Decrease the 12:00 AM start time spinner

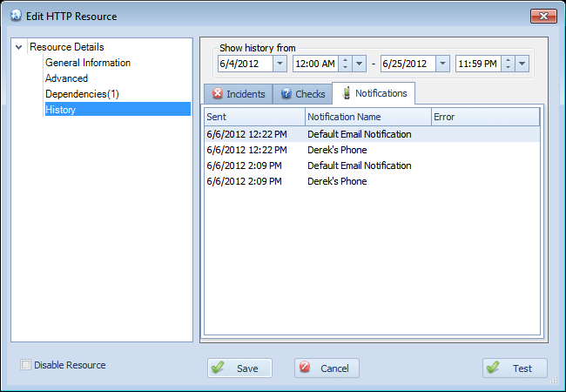(x=345, y=67)
